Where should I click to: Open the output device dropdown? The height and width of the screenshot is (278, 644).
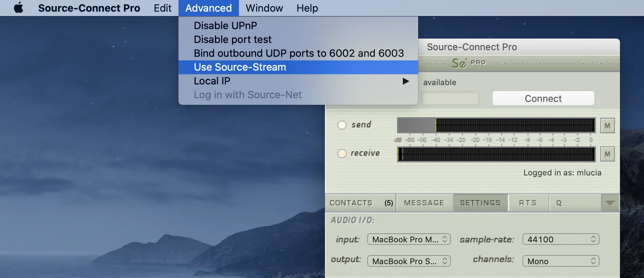tap(409, 261)
